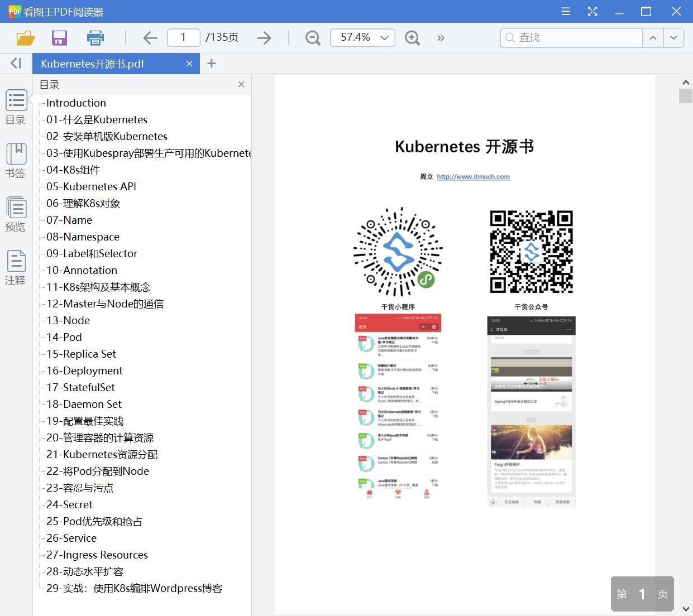Select Introduction in the outline
This screenshot has width=693, height=616.
[x=76, y=103]
